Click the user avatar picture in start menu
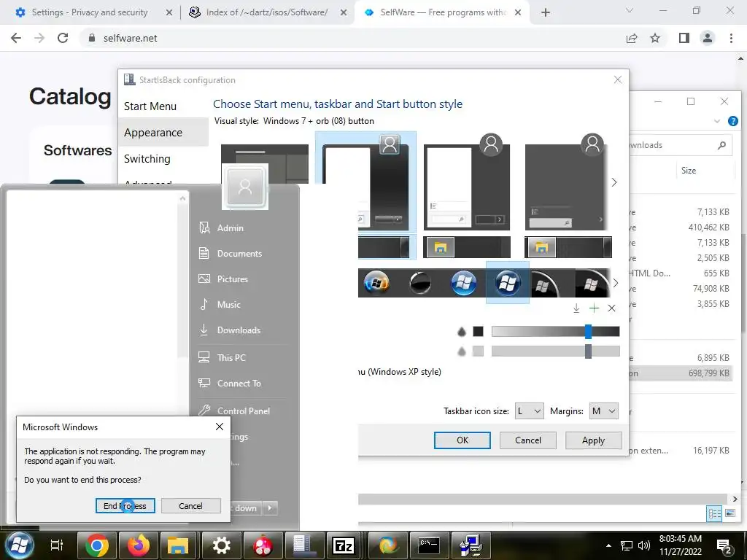Screen dimensions: 747x560 (x=245, y=187)
